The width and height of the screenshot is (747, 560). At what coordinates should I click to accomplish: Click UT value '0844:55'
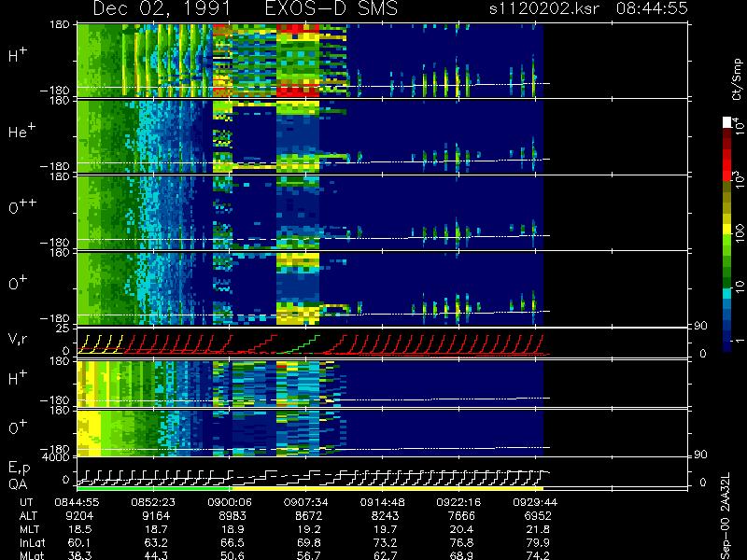tap(77, 502)
